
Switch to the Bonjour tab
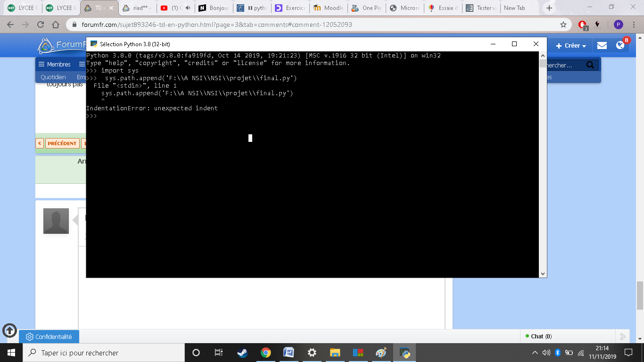click(x=214, y=8)
